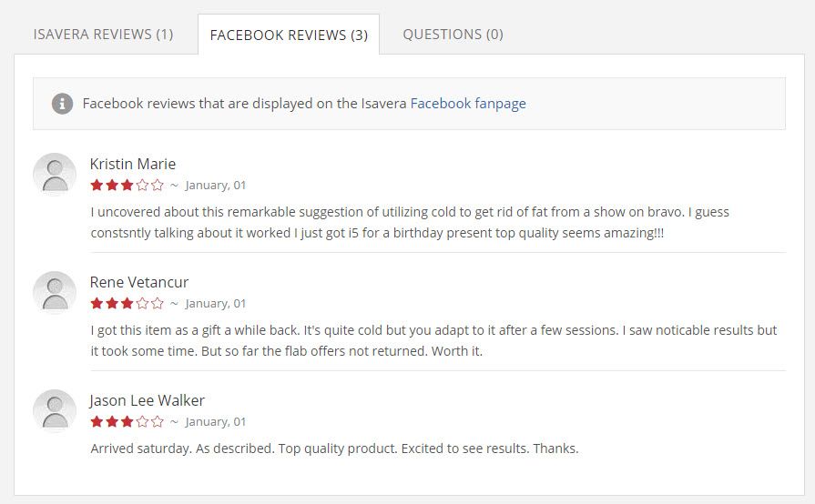815x504 pixels.
Task: Click Kristin Marie's star rating
Action: tap(127, 185)
